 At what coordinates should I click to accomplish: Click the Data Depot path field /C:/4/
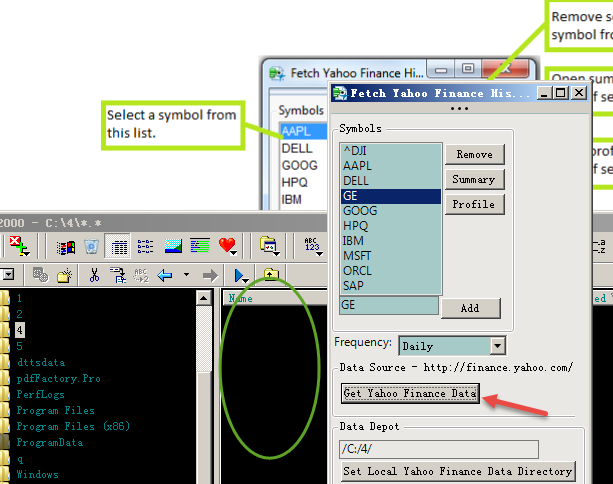click(x=439, y=449)
